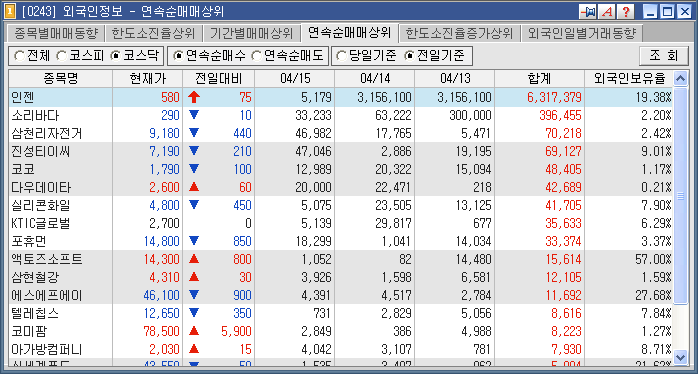Select the 포휴먼 stock name

click(x=29, y=242)
